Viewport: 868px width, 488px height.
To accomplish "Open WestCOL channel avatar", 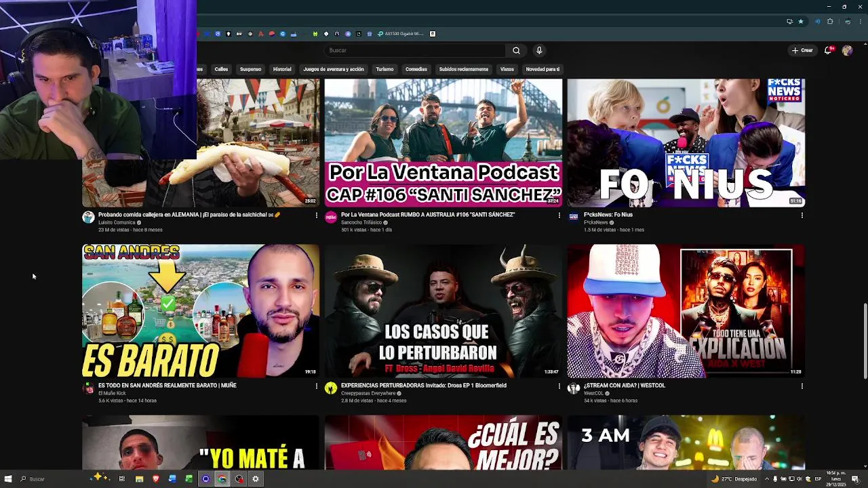I will (574, 388).
